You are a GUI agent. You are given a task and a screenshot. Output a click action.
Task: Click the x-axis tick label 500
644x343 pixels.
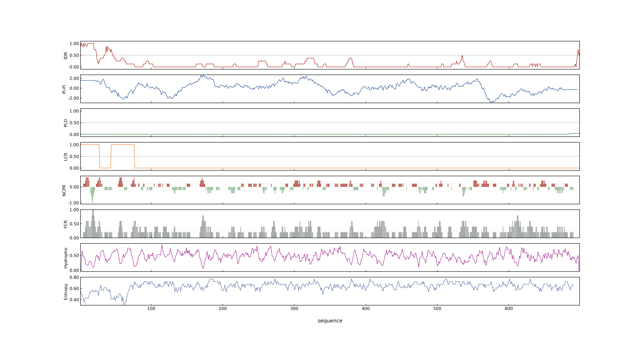point(437,309)
